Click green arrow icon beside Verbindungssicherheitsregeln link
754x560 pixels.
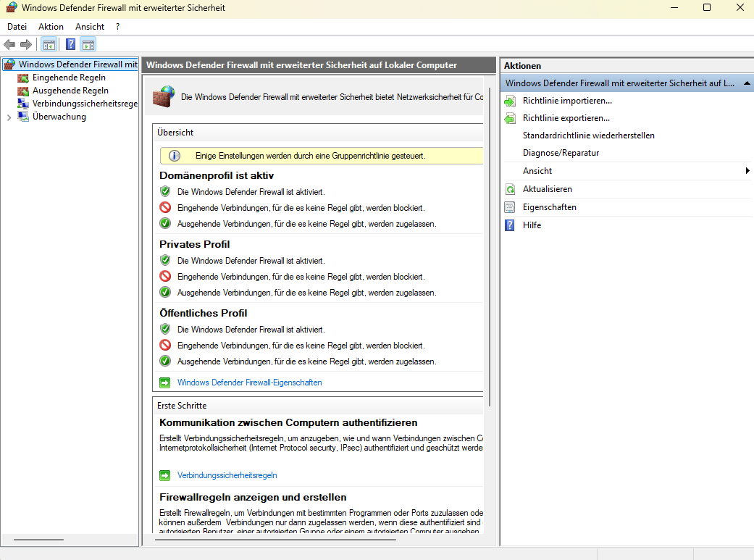point(165,475)
